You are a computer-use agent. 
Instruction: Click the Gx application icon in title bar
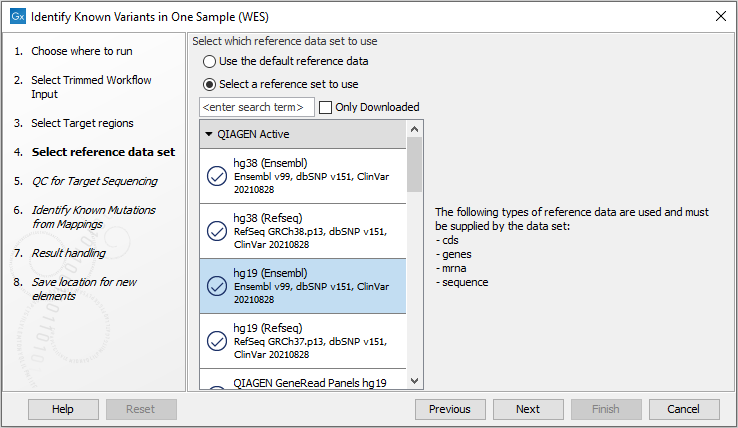[x=18, y=16]
